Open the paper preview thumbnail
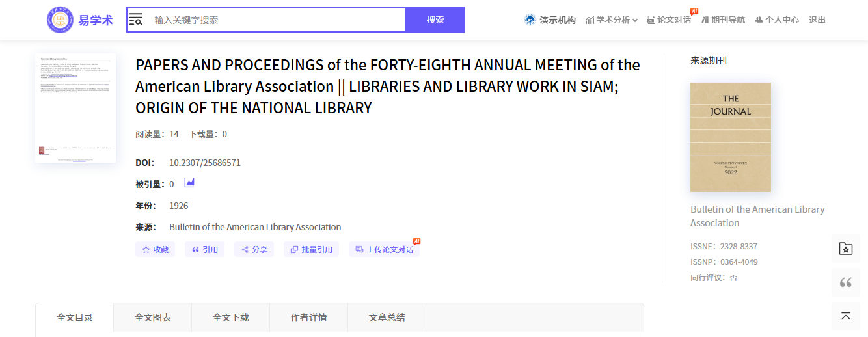The height and width of the screenshot is (337, 868). coord(75,108)
